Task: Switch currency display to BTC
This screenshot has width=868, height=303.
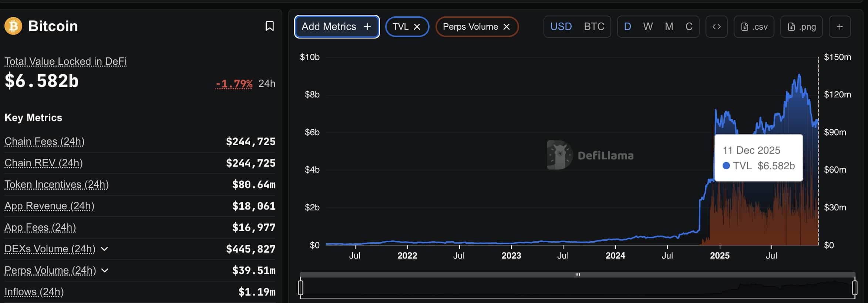Action: [593, 26]
